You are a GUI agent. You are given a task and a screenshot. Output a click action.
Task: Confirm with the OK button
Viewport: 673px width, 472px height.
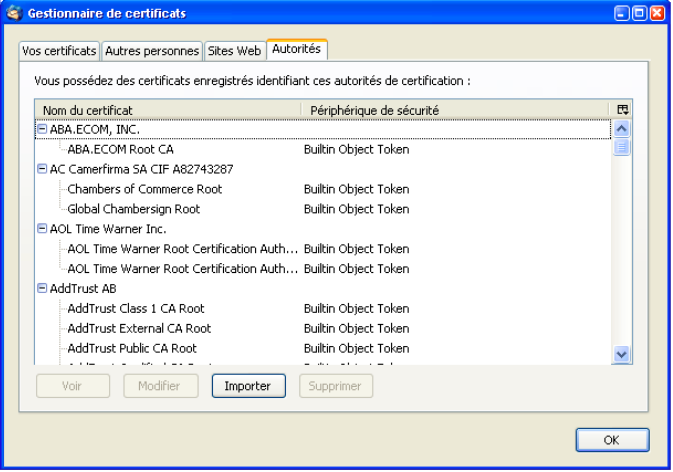point(612,440)
